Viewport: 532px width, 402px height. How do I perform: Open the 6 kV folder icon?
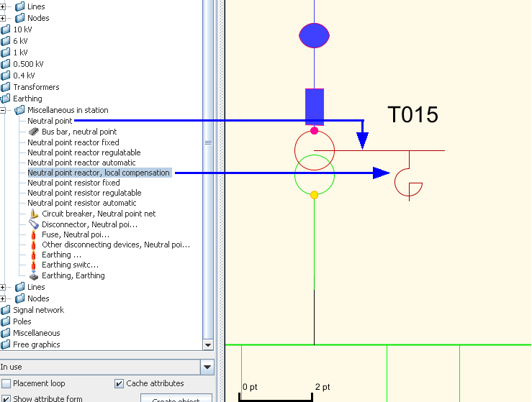click(x=6, y=41)
